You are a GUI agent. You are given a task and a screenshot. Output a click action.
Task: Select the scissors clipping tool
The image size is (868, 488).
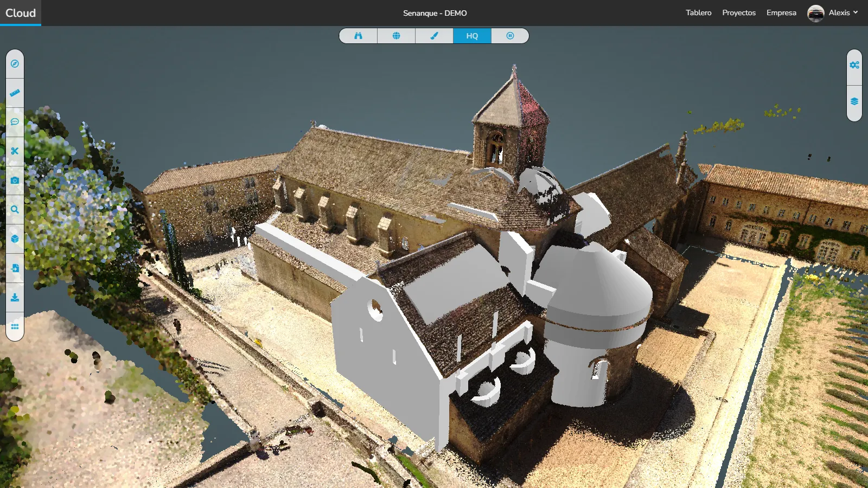pyautogui.click(x=15, y=151)
